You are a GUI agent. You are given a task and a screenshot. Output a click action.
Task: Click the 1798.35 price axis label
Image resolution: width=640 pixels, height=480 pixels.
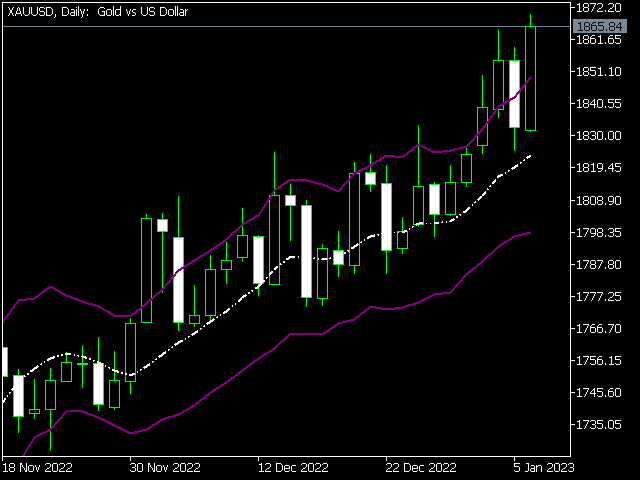598,233
